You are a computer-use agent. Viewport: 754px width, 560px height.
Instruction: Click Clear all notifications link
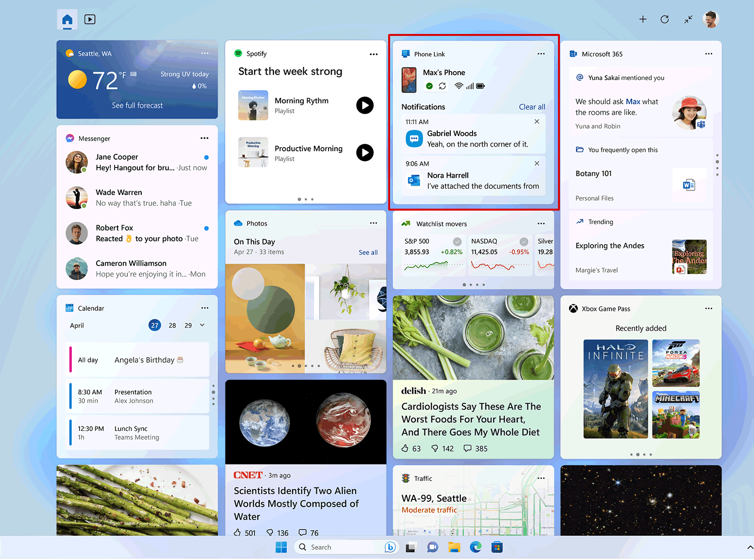(532, 107)
